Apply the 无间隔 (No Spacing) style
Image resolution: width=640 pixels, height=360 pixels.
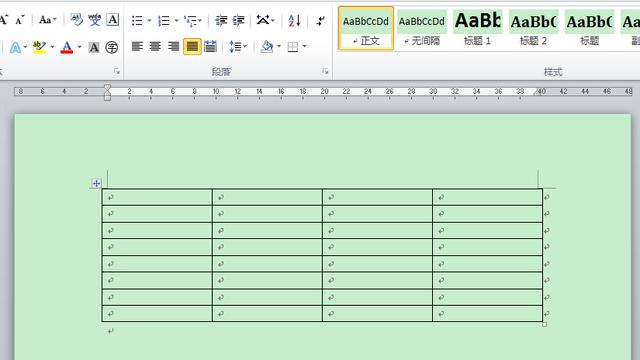pos(422,28)
